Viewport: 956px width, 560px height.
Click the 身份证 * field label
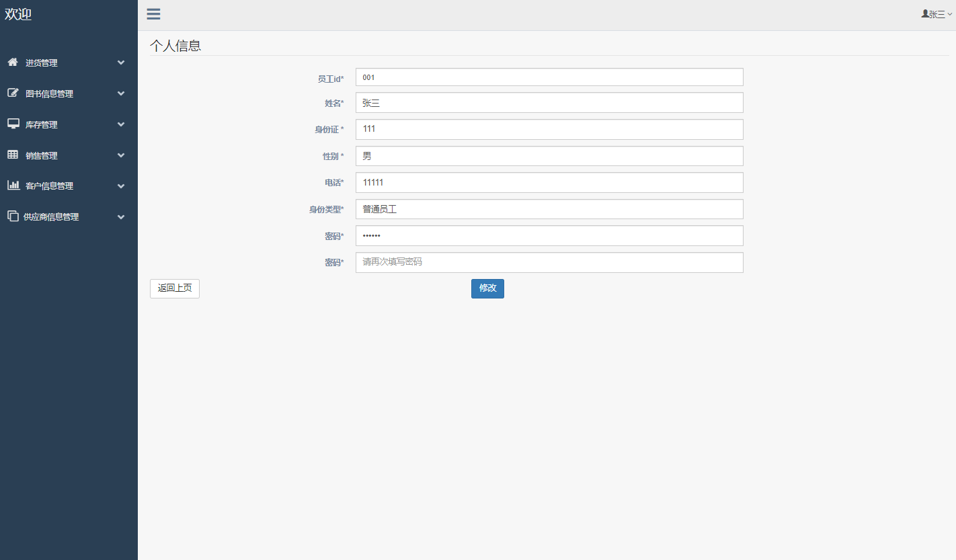click(329, 129)
